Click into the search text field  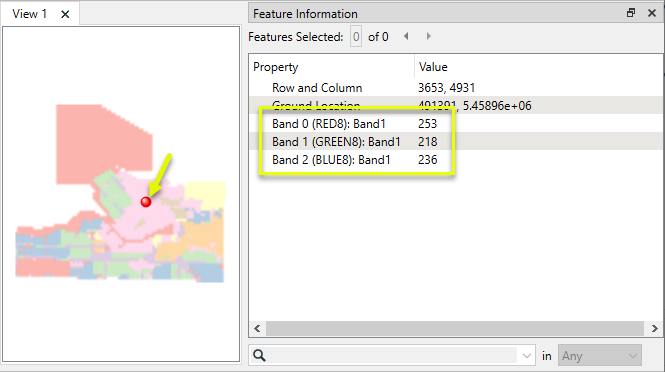click(x=392, y=355)
